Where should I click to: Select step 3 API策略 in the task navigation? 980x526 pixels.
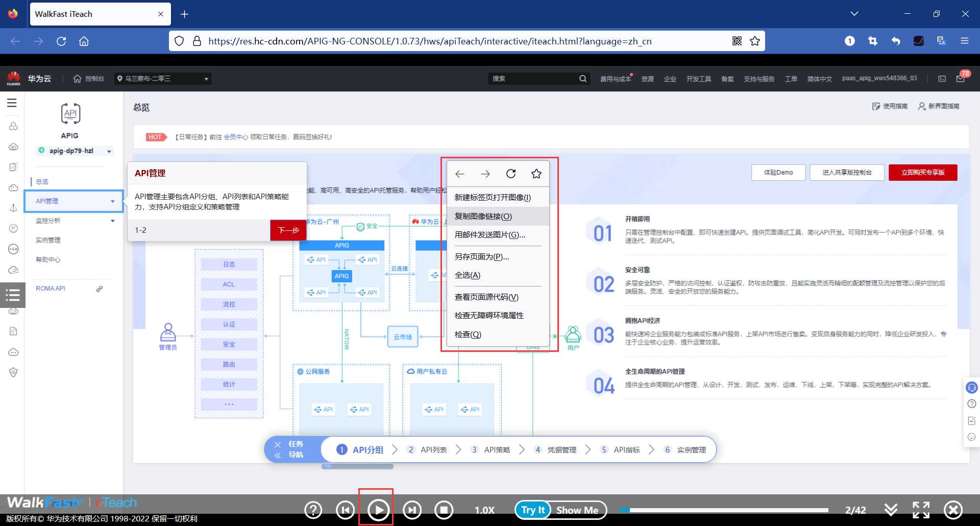click(x=491, y=450)
